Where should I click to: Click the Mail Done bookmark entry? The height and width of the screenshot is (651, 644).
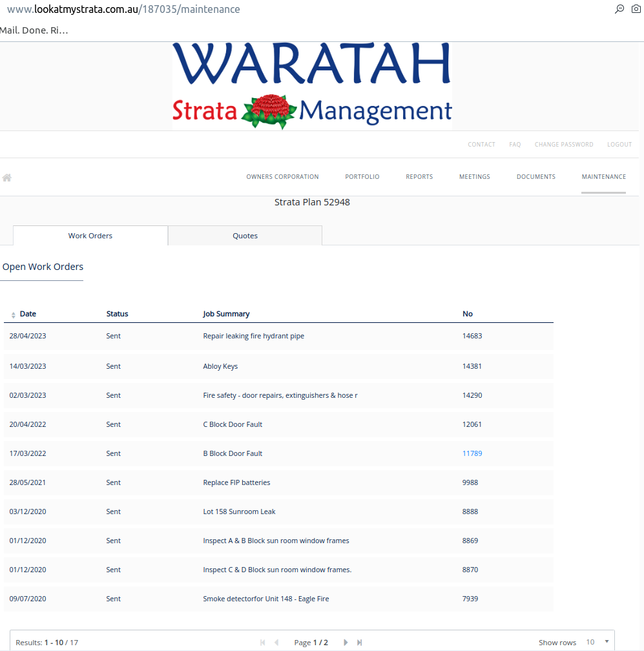pyautogui.click(x=34, y=30)
